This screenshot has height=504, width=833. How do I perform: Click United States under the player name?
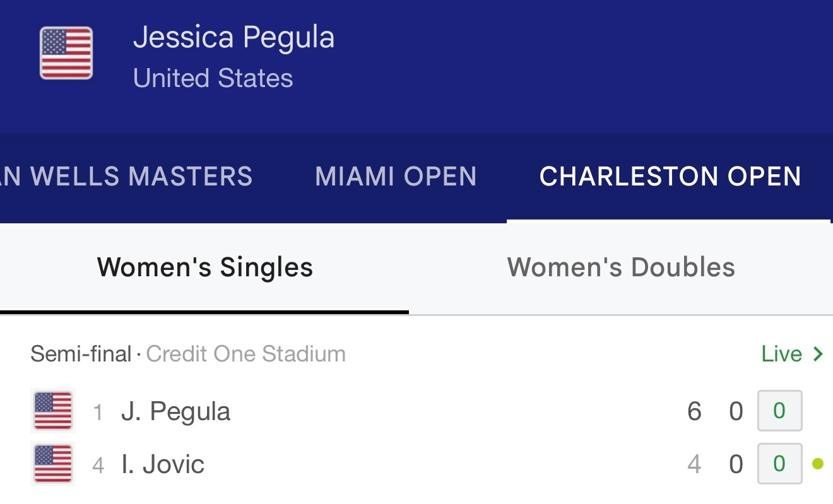(x=213, y=78)
